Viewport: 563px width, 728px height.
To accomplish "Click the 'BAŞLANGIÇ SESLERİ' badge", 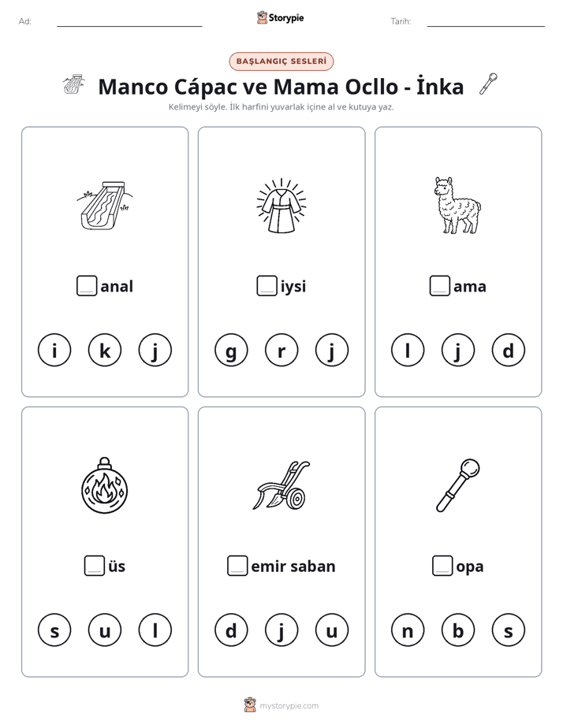I will point(281,61).
